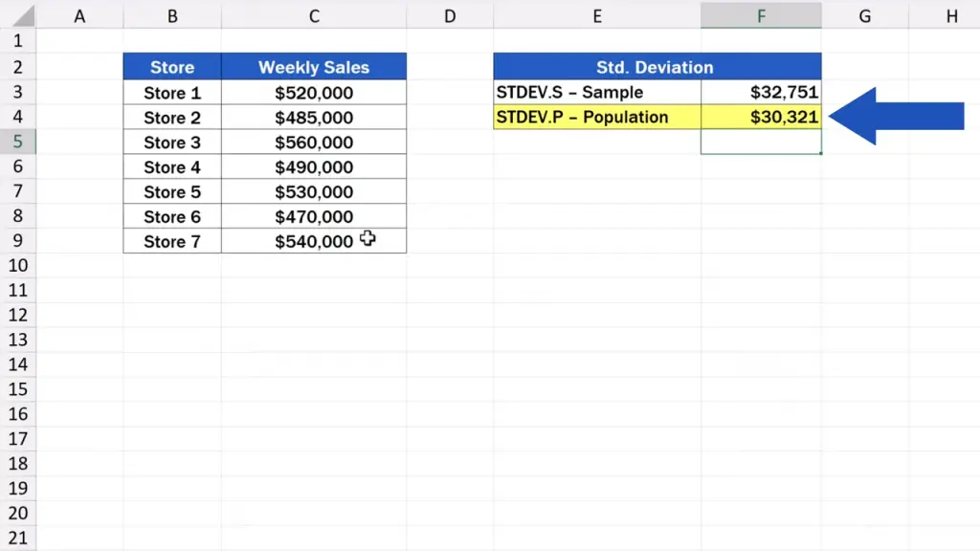The width and height of the screenshot is (980, 551).
Task: Click the $30,321 result cell
Action: [760, 118]
